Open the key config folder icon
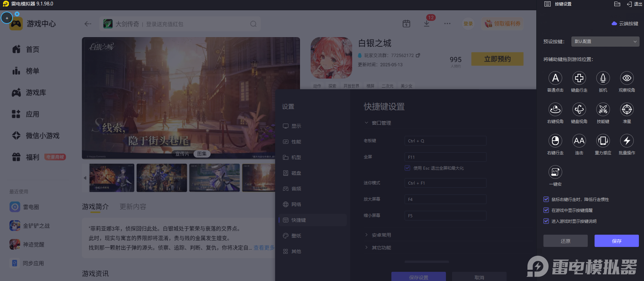Screen dimensions: 644x281 pos(617,4)
